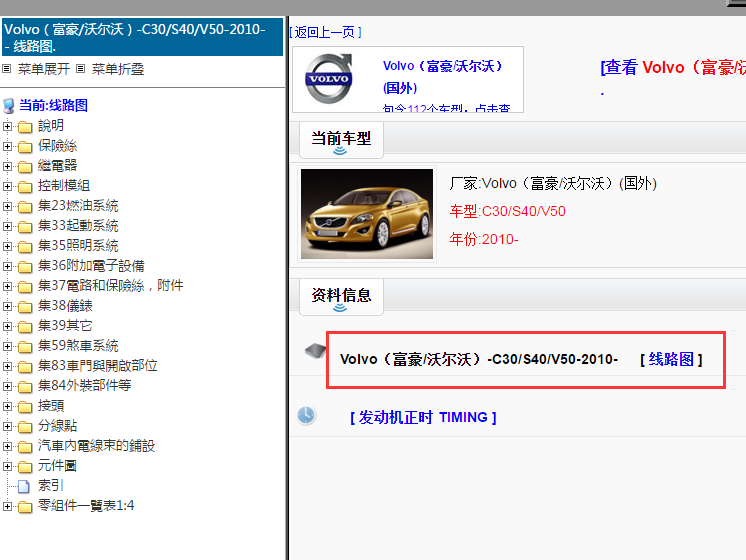746x560 pixels.
Task: Select the 集59煞車系統 tree item
Action: pos(78,345)
